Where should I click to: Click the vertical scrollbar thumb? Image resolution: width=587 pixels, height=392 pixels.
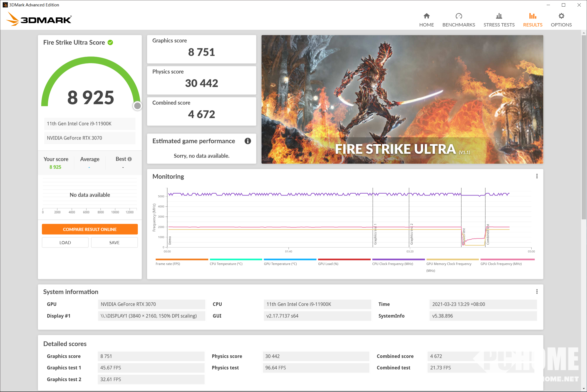(584, 127)
